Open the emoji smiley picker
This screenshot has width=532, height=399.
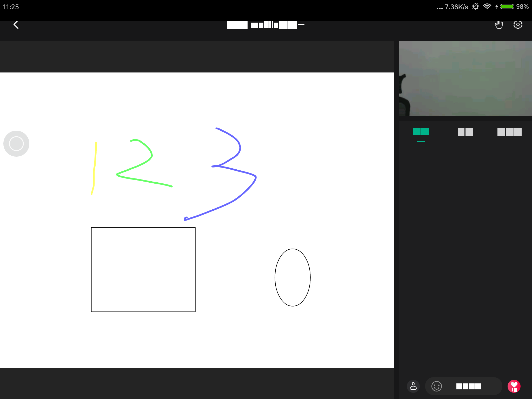[436, 386]
